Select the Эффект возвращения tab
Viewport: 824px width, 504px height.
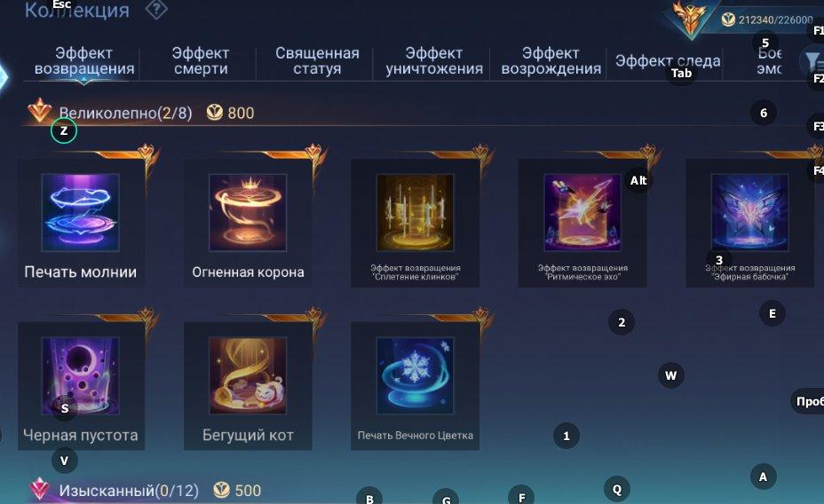pos(84,61)
